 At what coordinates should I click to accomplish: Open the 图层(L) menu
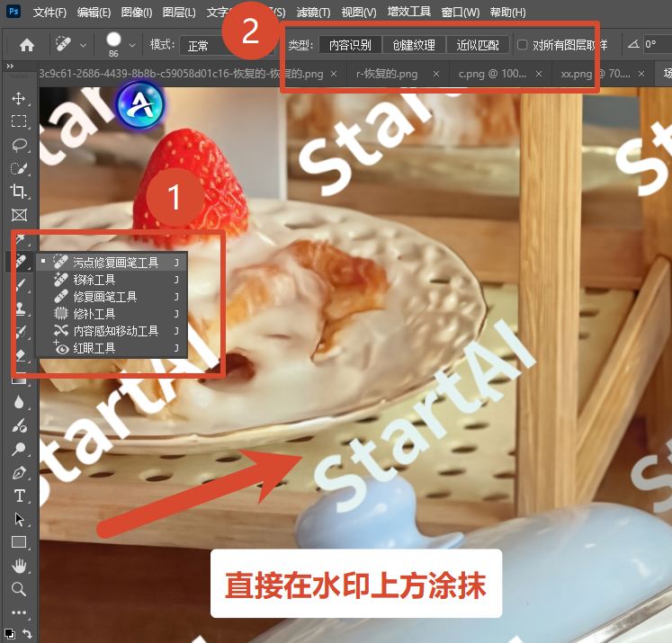[179, 13]
